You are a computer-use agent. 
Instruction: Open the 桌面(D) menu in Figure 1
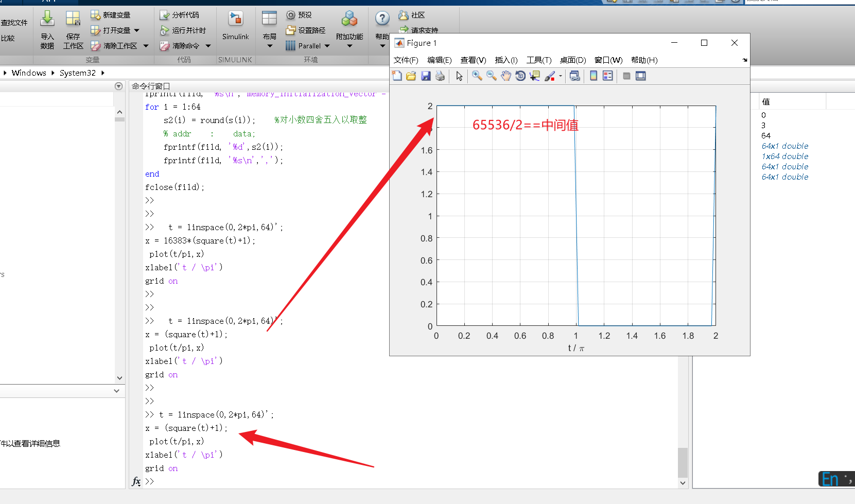pyautogui.click(x=573, y=60)
